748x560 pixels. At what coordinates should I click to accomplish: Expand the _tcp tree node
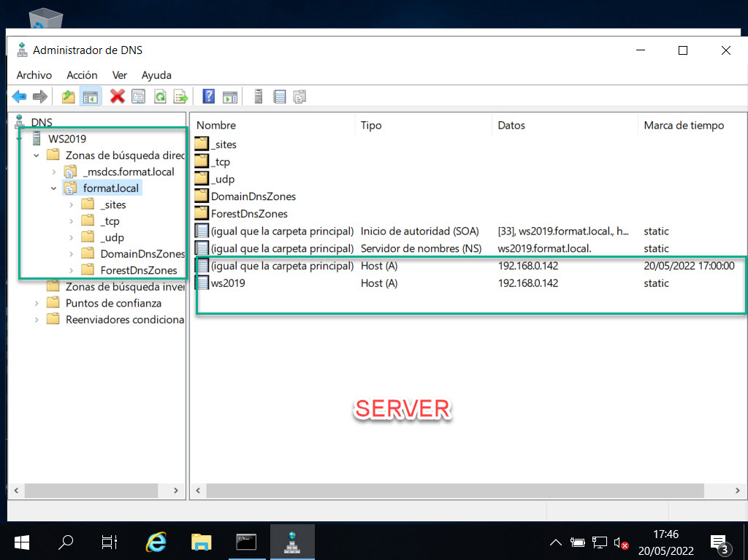click(x=71, y=221)
